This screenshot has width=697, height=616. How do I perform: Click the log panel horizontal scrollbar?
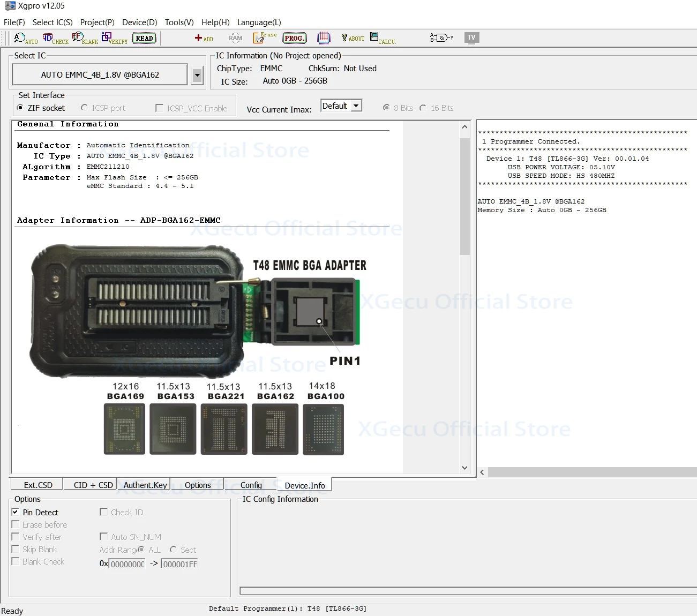tap(592, 472)
